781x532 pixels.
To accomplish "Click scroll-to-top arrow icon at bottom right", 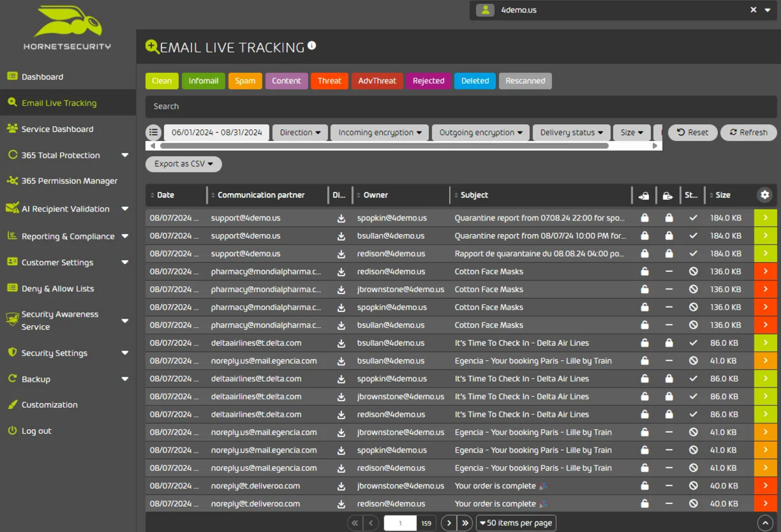I will tap(765, 523).
